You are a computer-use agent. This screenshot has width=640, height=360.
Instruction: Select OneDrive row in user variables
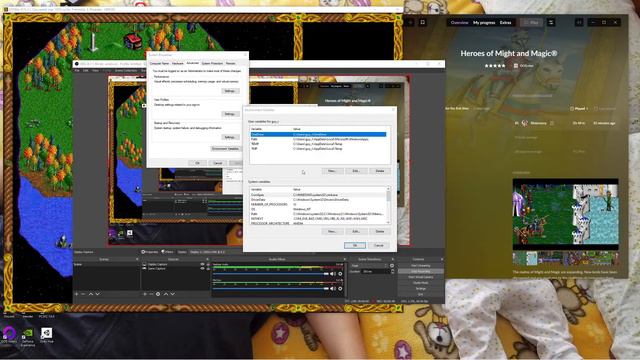318,134
